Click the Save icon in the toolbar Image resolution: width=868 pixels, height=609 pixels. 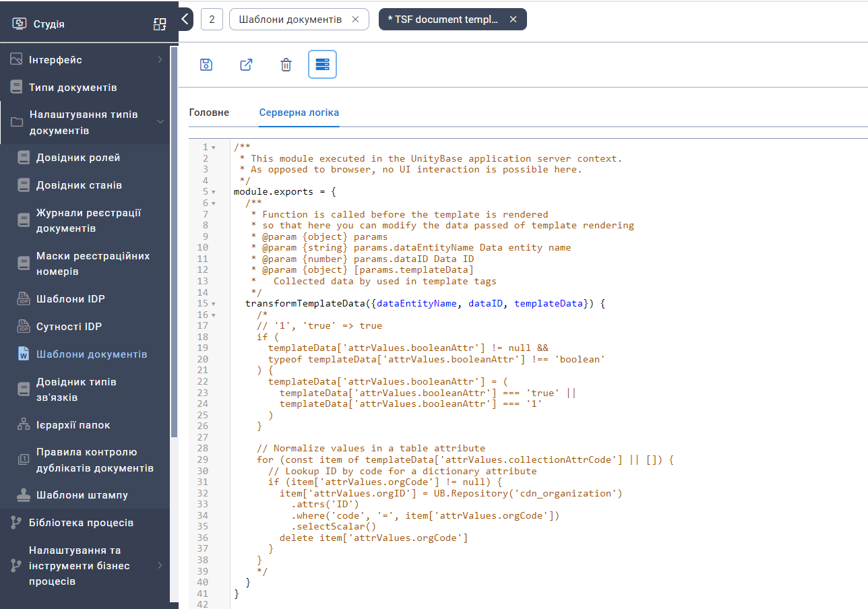click(206, 65)
